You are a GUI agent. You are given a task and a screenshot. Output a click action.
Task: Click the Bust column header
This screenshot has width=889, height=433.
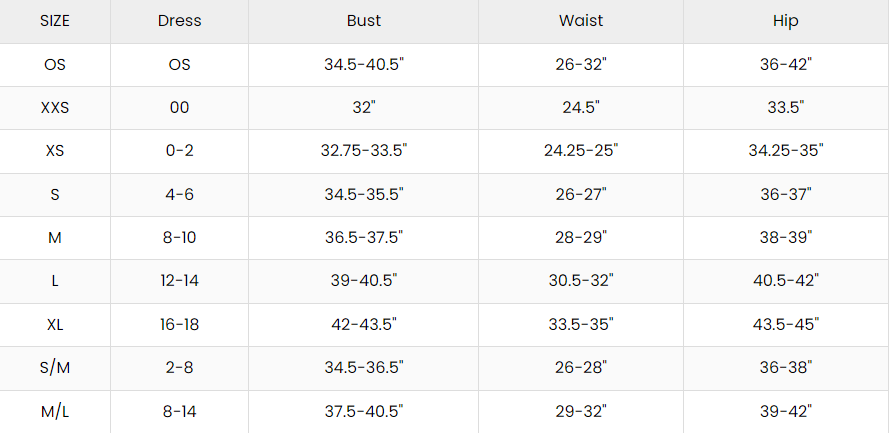pos(364,21)
